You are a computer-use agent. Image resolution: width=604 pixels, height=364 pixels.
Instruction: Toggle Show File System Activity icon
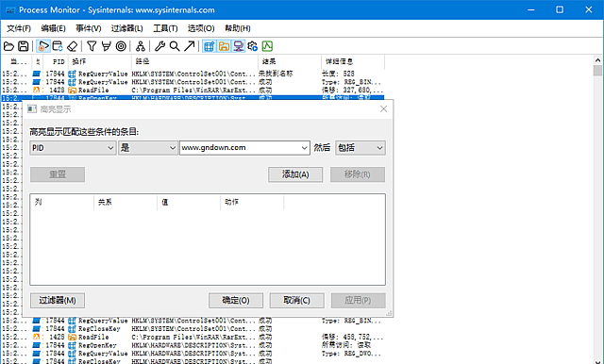224,46
